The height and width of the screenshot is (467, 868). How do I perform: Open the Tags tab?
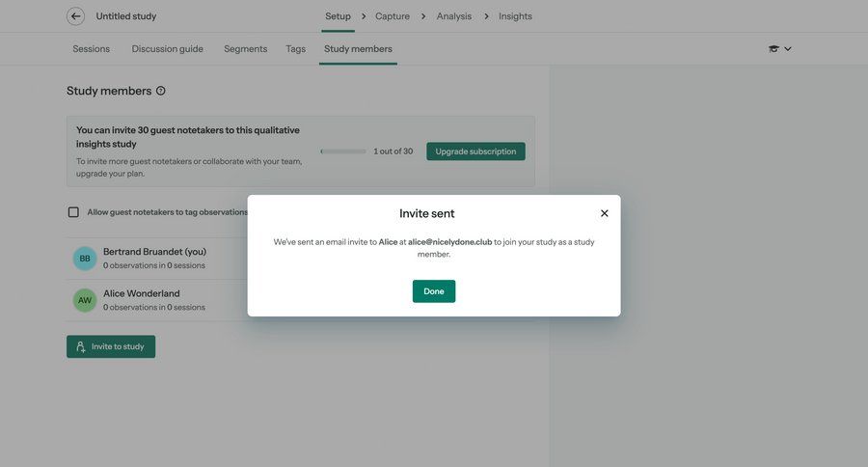pyautogui.click(x=295, y=49)
